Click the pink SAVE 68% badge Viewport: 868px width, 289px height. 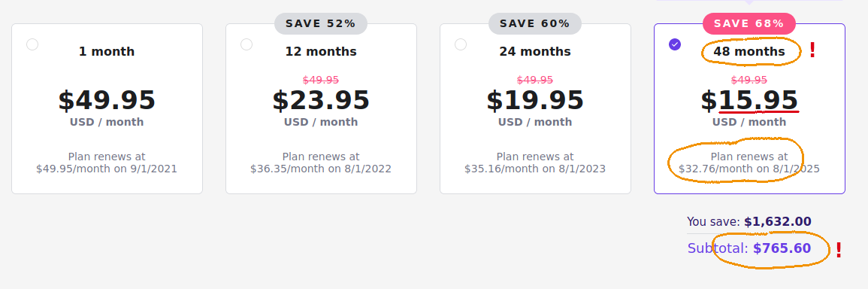[x=749, y=24]
